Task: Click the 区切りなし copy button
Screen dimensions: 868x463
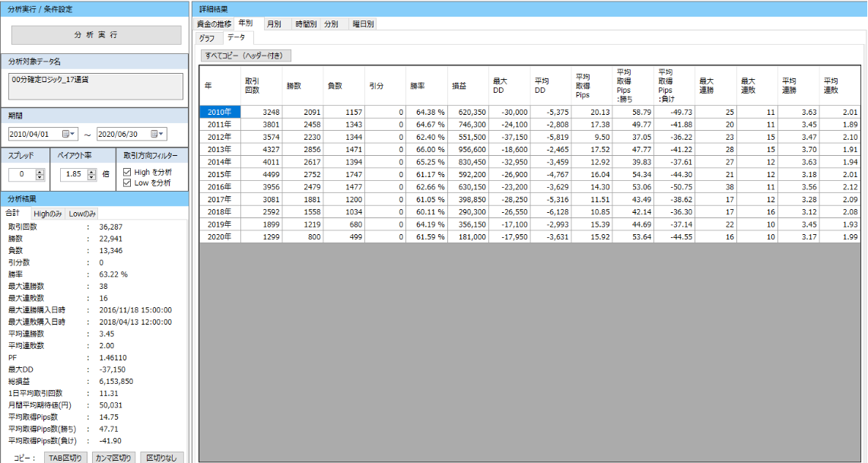Action: point(161,458)
